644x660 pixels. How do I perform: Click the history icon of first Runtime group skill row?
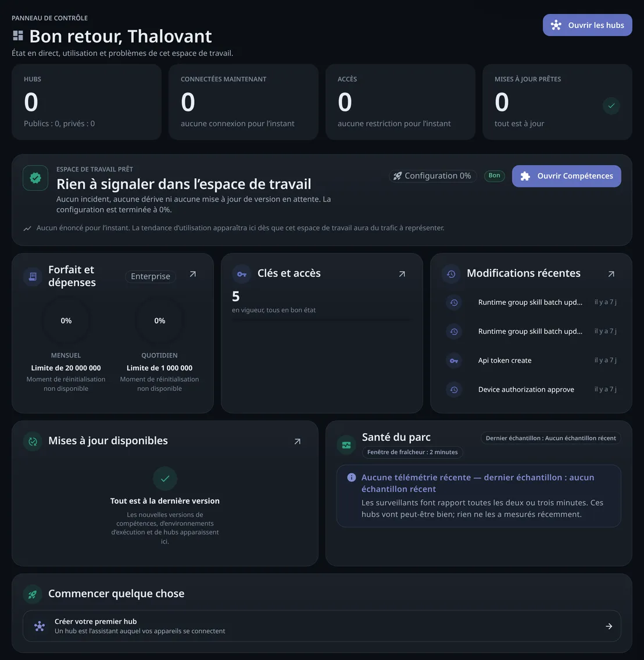pyautogui.click(x=454, y=302)
